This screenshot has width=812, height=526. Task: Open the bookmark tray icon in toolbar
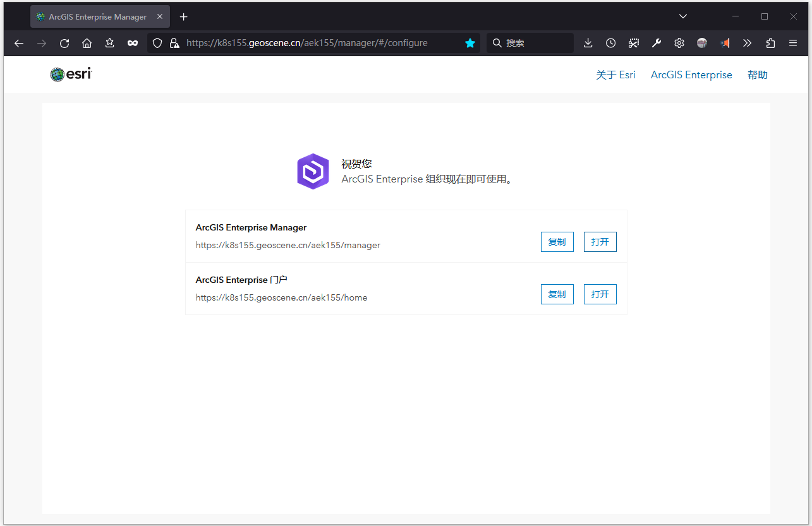click(x=110, y=43)
